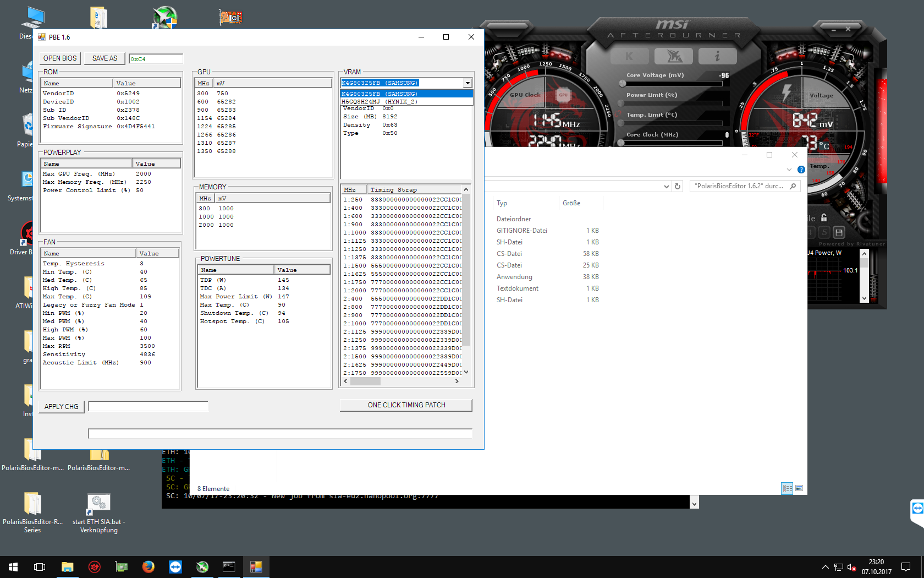Screen dimensions: 924x578
Task: Select K4G80325FB (SAMSUNG) in VRAM list
Action: pos(407,94)
